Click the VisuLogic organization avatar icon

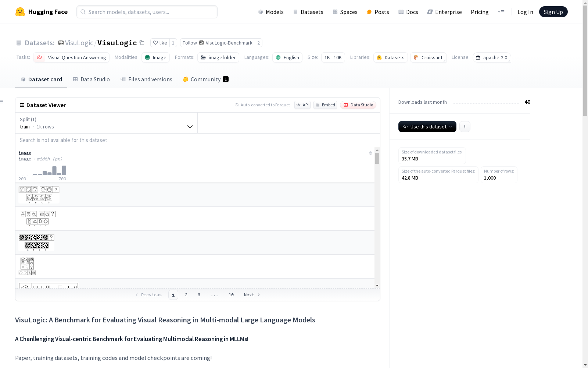61,43
